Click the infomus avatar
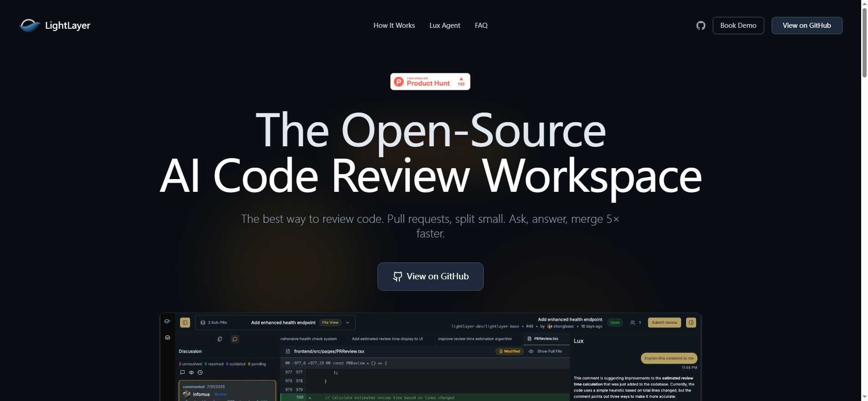This screenshot has width=868, height=401. [x=186, y=394]
